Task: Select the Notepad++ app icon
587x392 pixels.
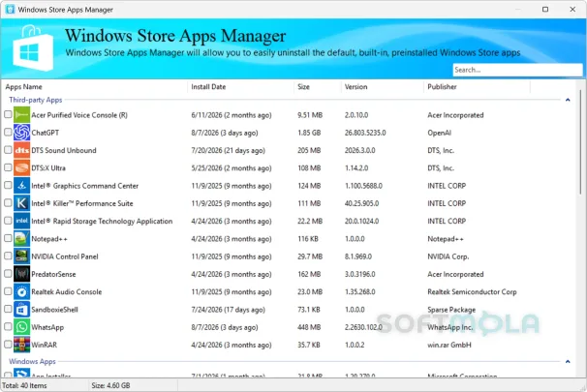Action: pos(21,239)
